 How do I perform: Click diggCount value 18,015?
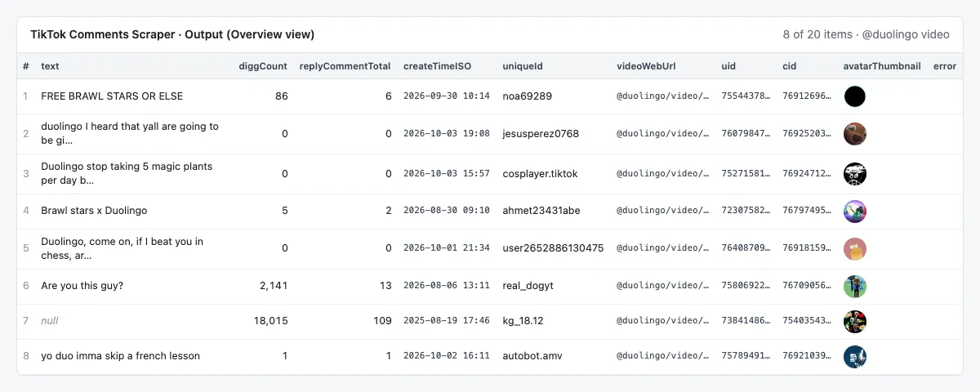270,322
